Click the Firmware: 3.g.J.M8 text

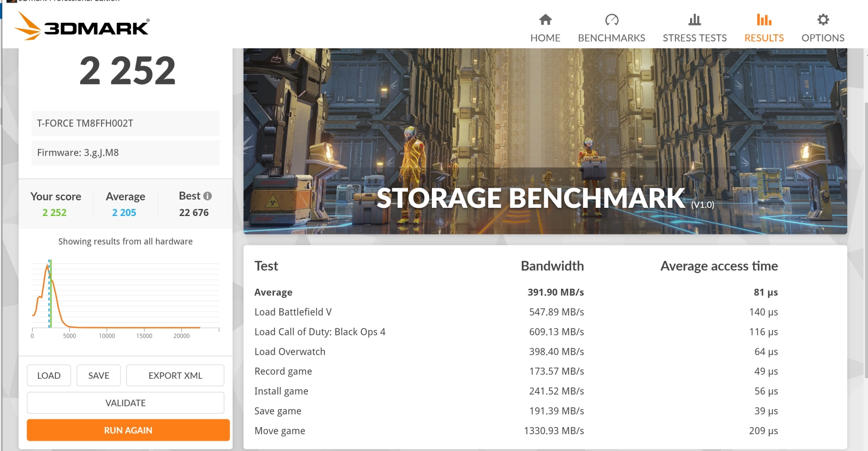click(x=78, y=153)
